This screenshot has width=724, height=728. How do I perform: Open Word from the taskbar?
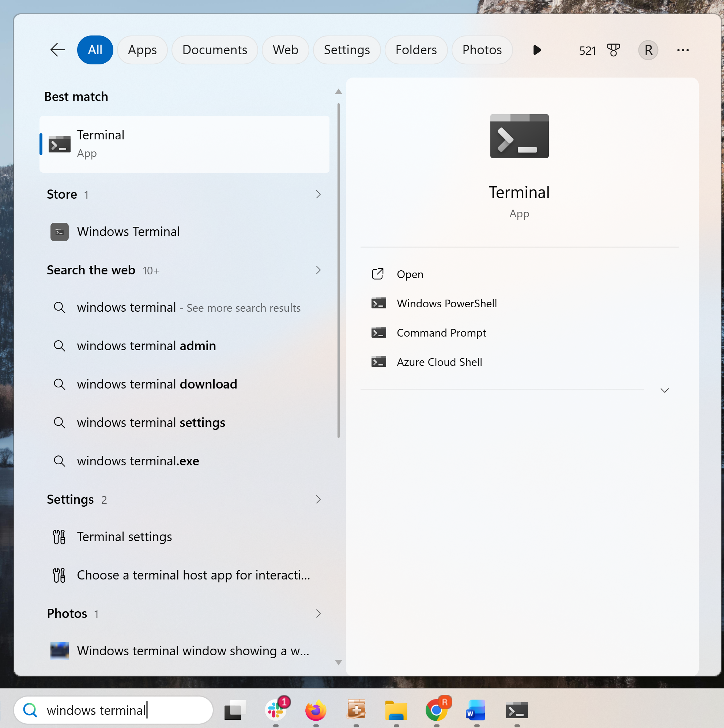[x=476, y=710]
